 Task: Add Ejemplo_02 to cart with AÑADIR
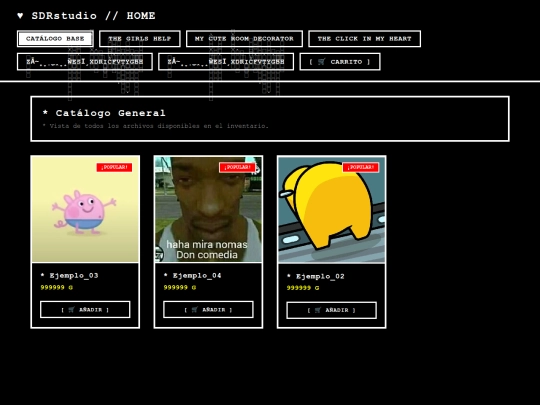tap(331, 310)
